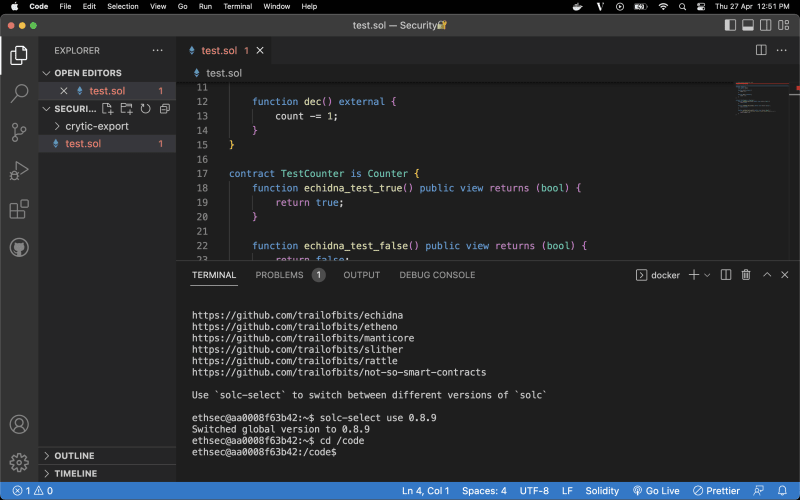Toggle primary side bar layout button

(x=730, y=25)
